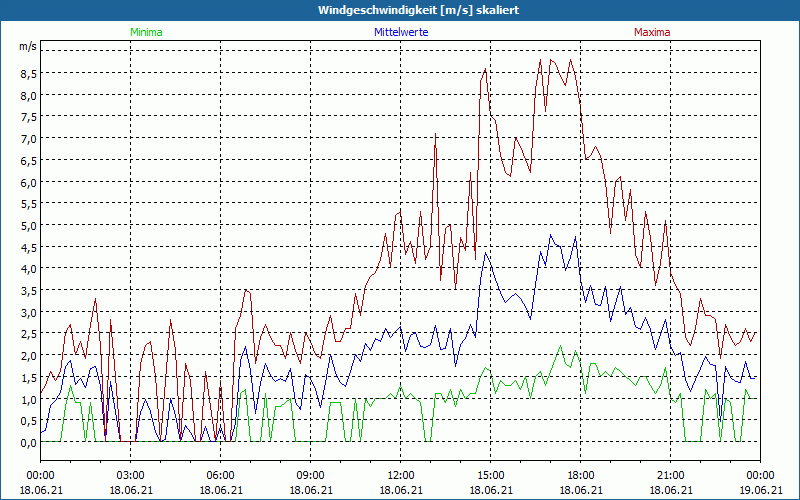Click the Minima legend label
800x500 pixels.
click(146, 32)
